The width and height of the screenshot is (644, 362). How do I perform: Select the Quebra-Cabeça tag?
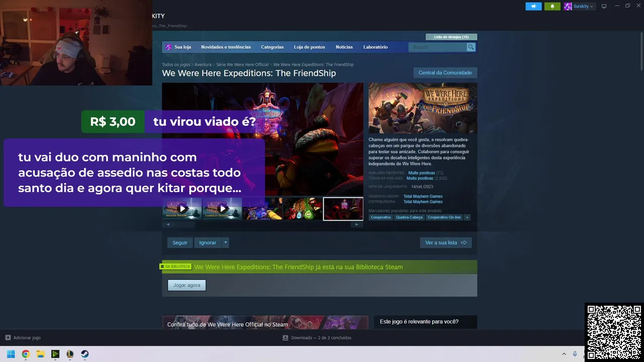(409, 217)
